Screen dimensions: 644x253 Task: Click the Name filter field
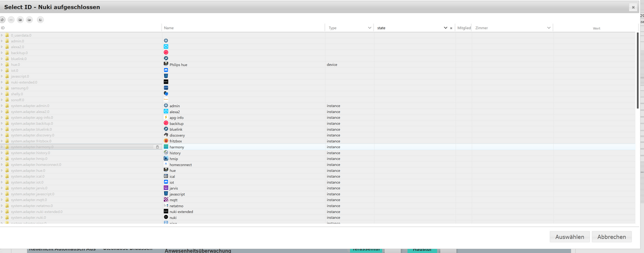point(243,27)
